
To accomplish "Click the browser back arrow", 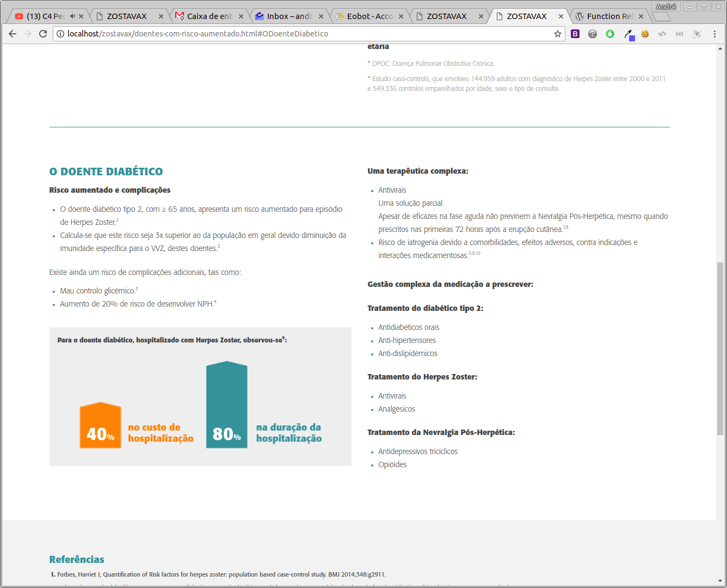I will (13, 34).
